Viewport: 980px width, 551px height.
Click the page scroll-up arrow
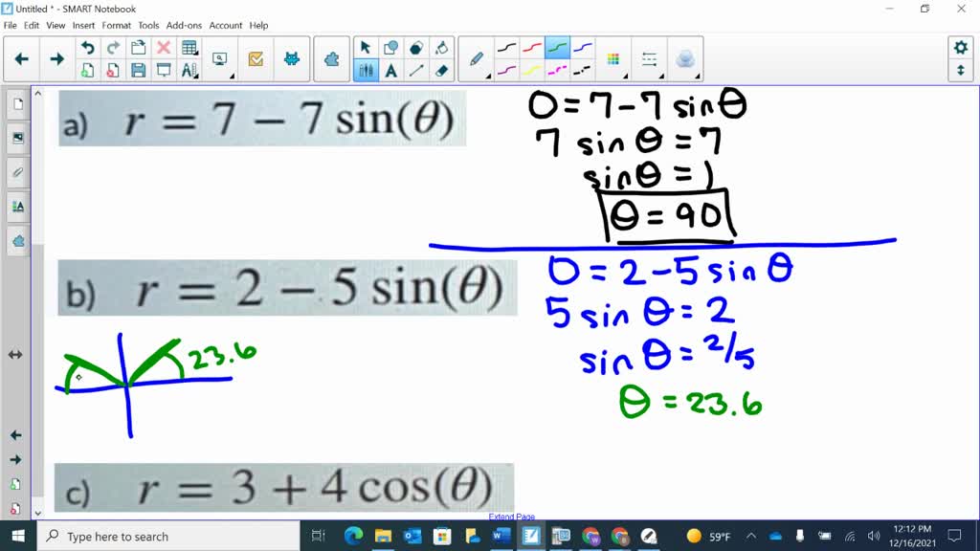(x=37, y=93)
